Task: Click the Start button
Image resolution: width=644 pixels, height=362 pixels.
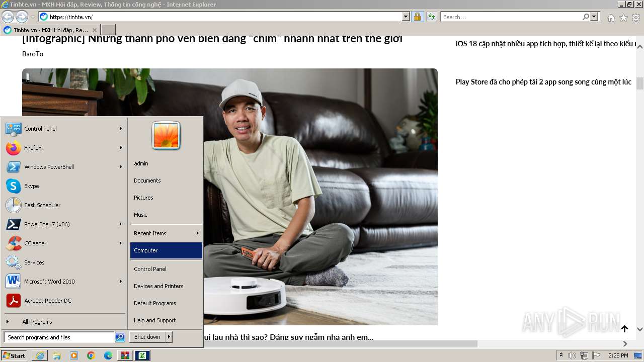Action: [14, 355]
